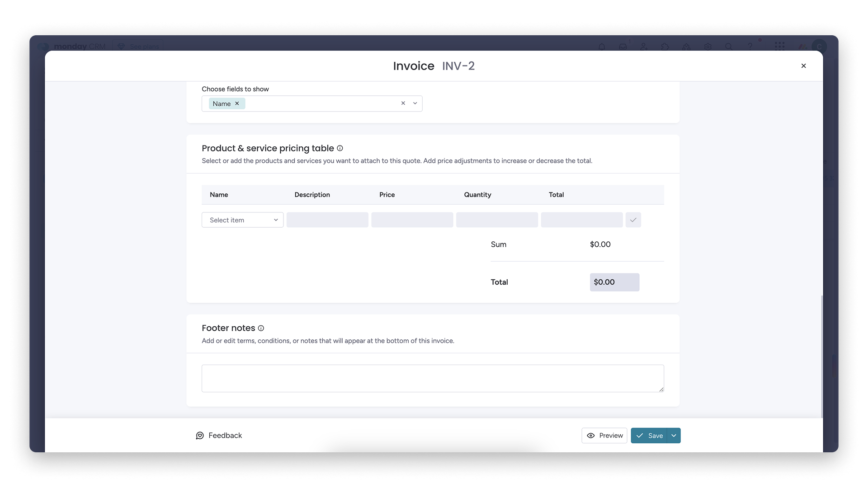868x488 pixels.
Task: Show info for Footer notes
Action: (x=261, y=328)
